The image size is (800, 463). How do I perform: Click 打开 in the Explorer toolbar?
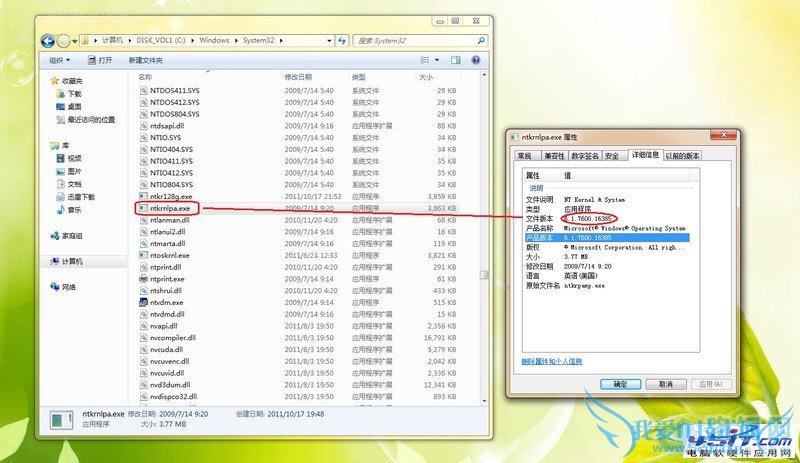pos(100,60)
